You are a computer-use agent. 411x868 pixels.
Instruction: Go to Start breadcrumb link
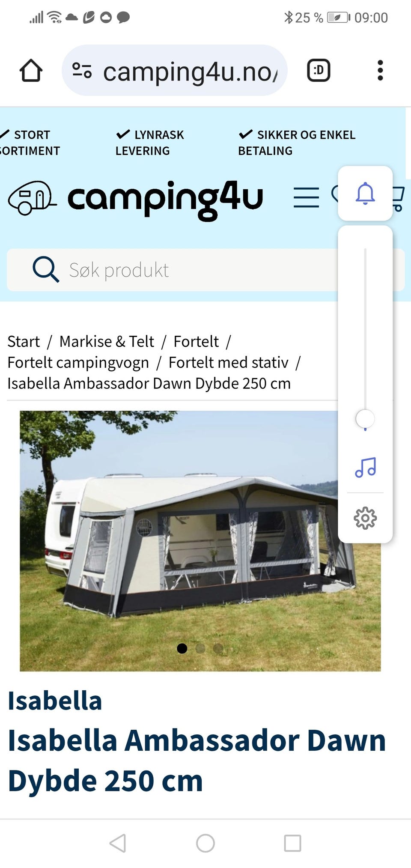pyautogui.click(x=24, y=342)
